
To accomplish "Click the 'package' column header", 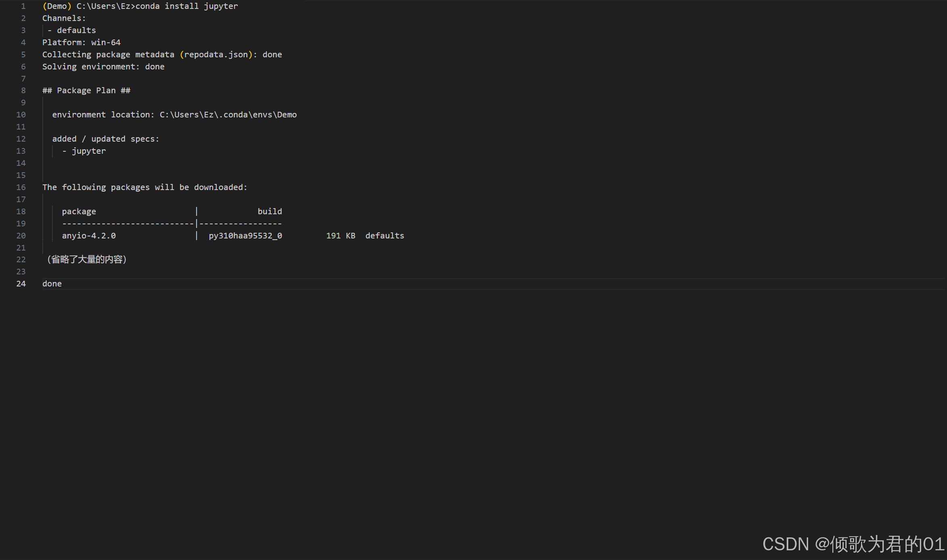I will (x=79, y=211).
